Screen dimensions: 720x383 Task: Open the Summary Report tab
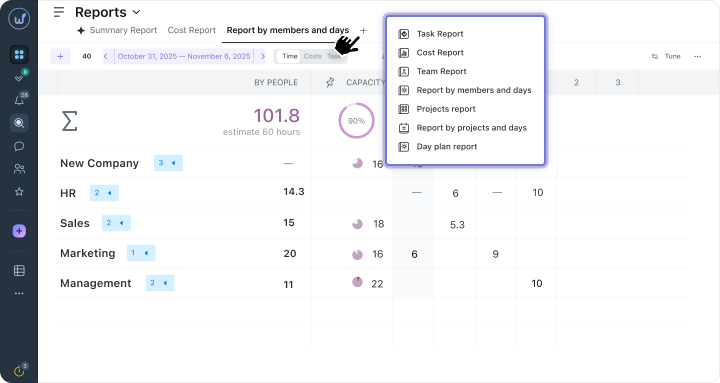(x=118, y=30)
